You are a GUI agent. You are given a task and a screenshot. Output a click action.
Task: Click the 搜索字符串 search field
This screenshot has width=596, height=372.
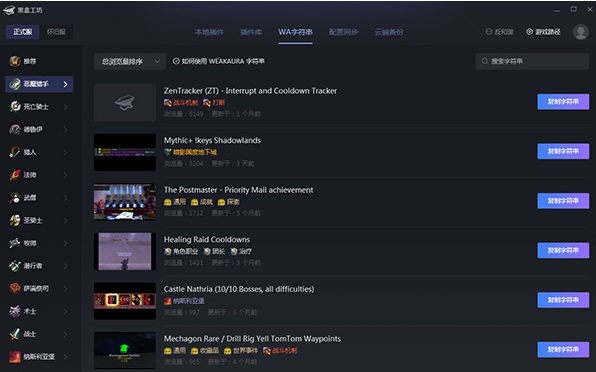pos(532,61)
